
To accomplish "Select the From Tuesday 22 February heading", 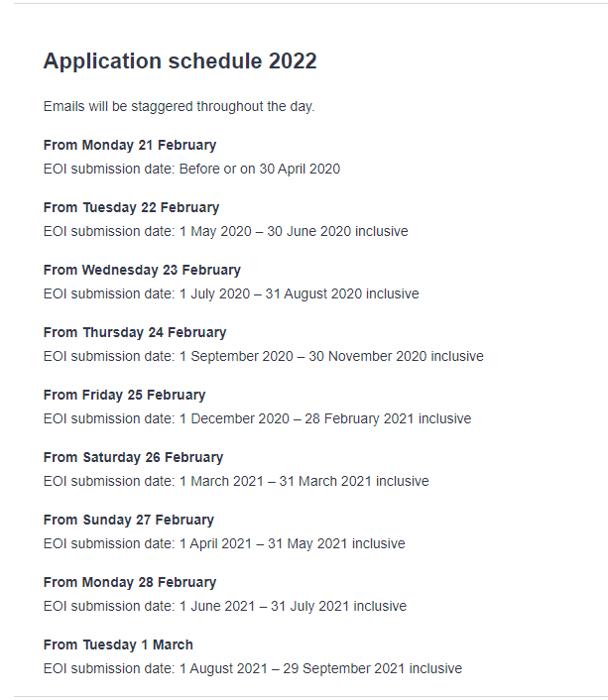I will pyautogui.click(x=131, y=207).
